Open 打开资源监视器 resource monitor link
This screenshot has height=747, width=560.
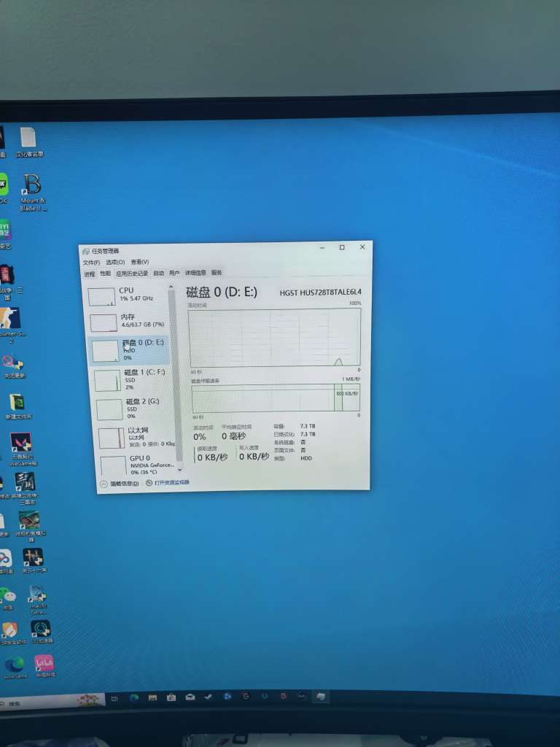tap(168, 483)
